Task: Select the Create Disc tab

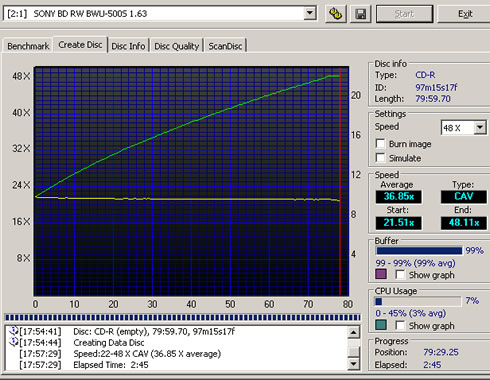Action: coord(80,45)
